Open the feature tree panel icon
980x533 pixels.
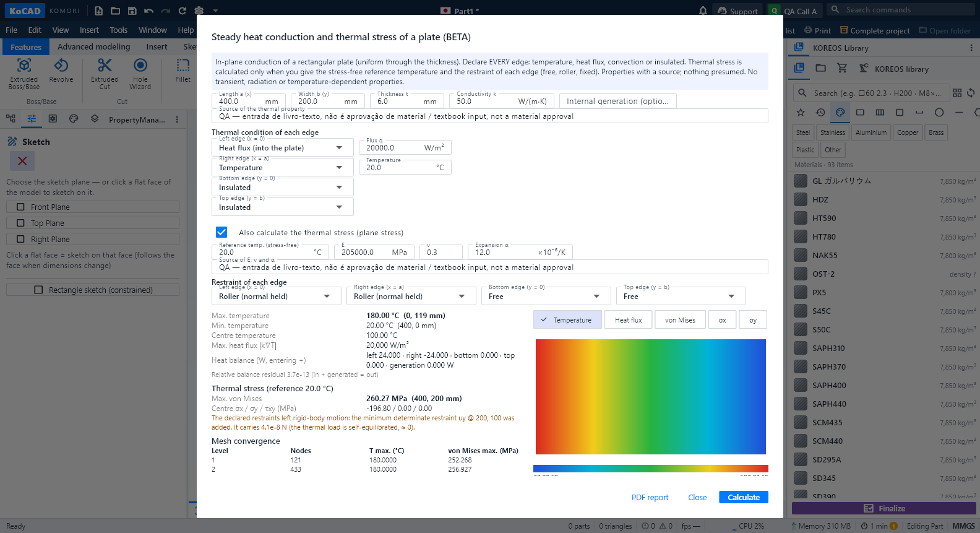click(x=11, y=119)
